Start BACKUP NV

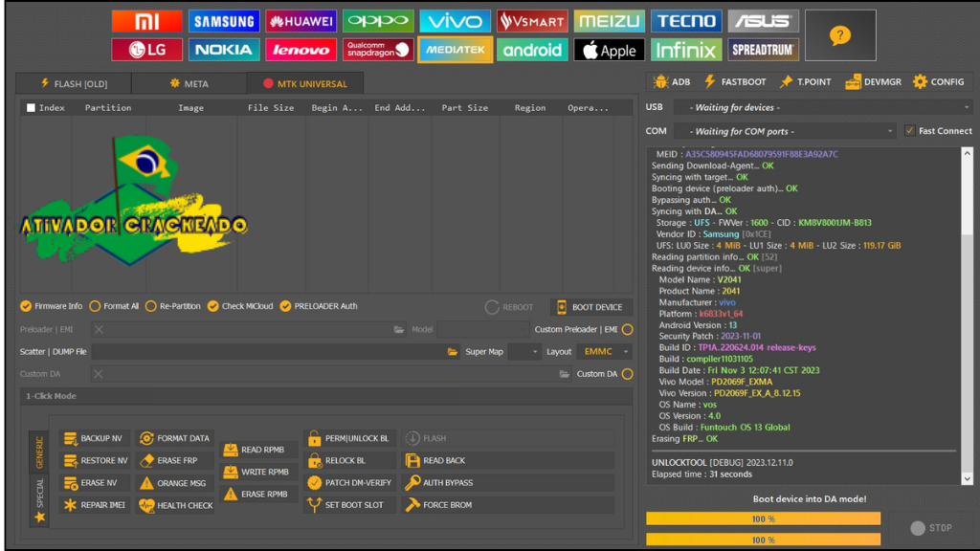(x=94, y=438)
